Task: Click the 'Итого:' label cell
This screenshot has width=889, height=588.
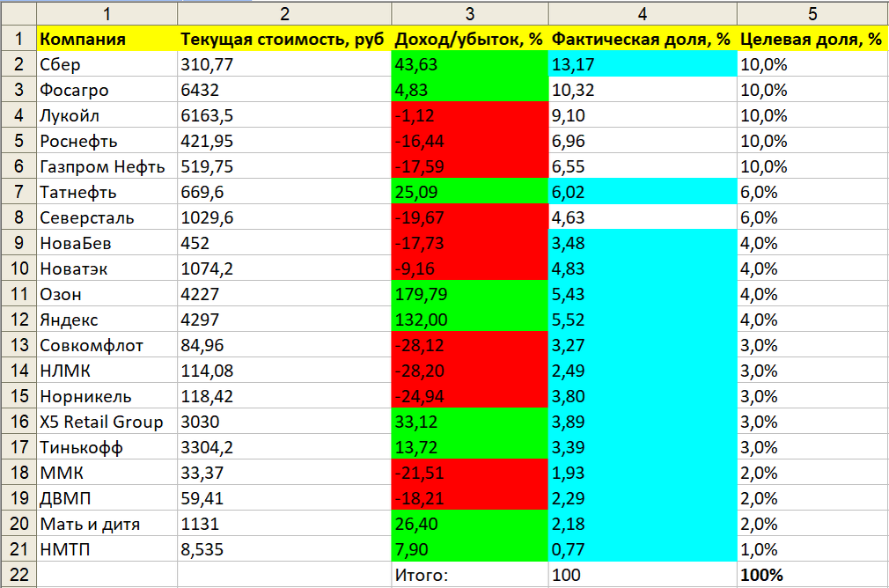Action: point(469,575)
